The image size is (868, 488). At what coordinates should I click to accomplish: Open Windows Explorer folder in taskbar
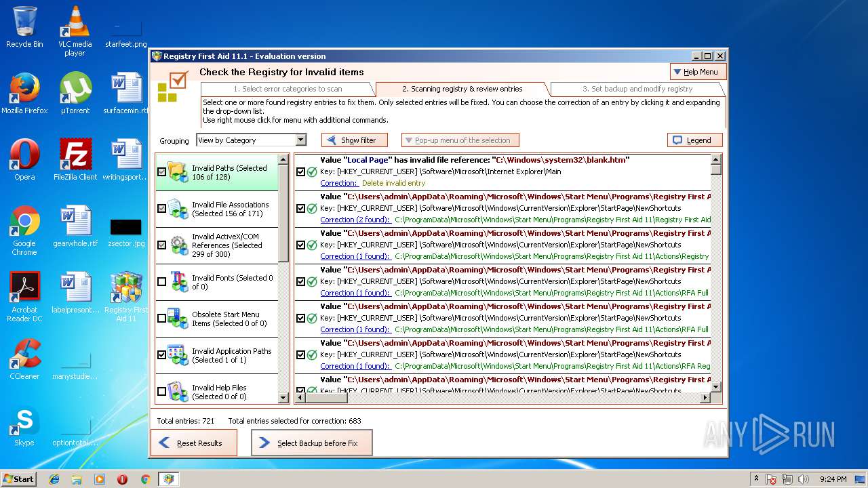pyautogui.click(x=77, y=479)
